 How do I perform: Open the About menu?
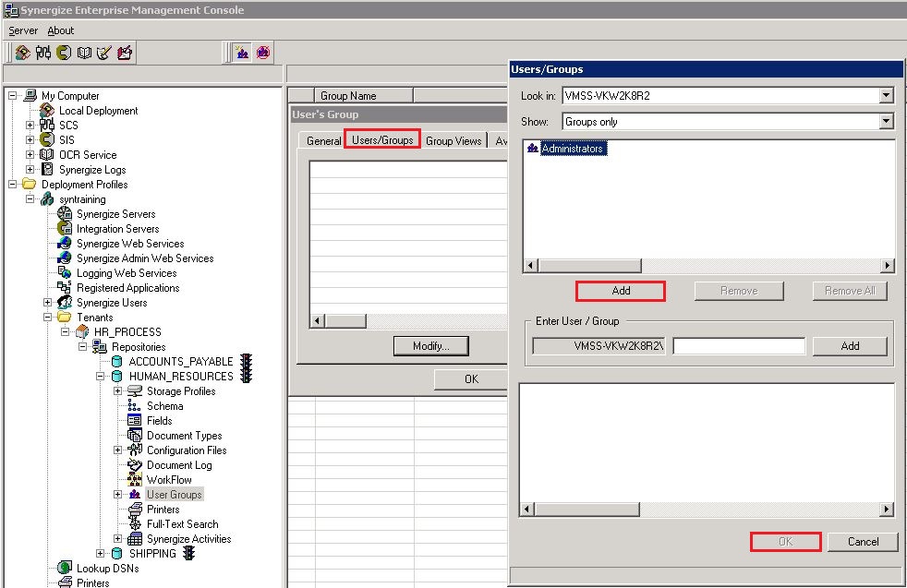pos(61,30)
